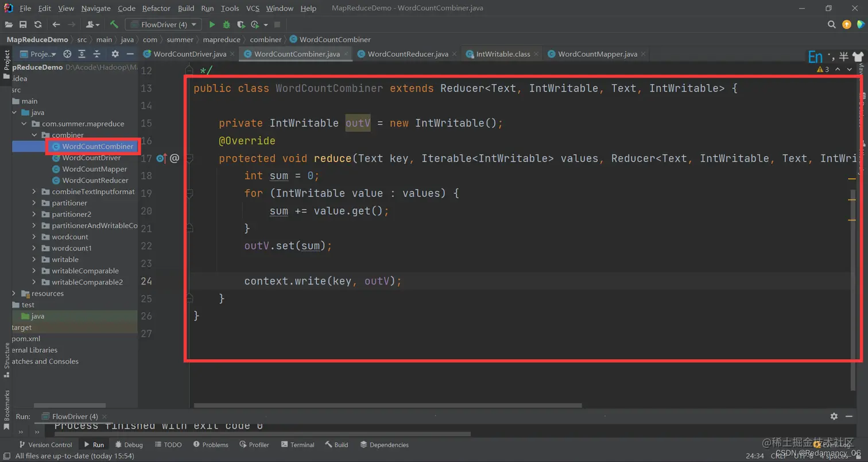Open the TODO tool window
868x462 pixels.
(167, 445)
